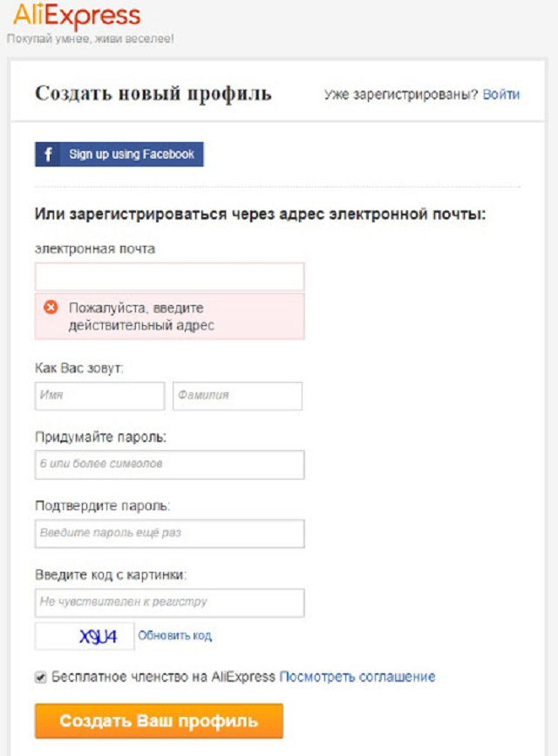Select the 'Фамилия' last name field
This screenshot has width=558, height=756.
coord(237,395)
